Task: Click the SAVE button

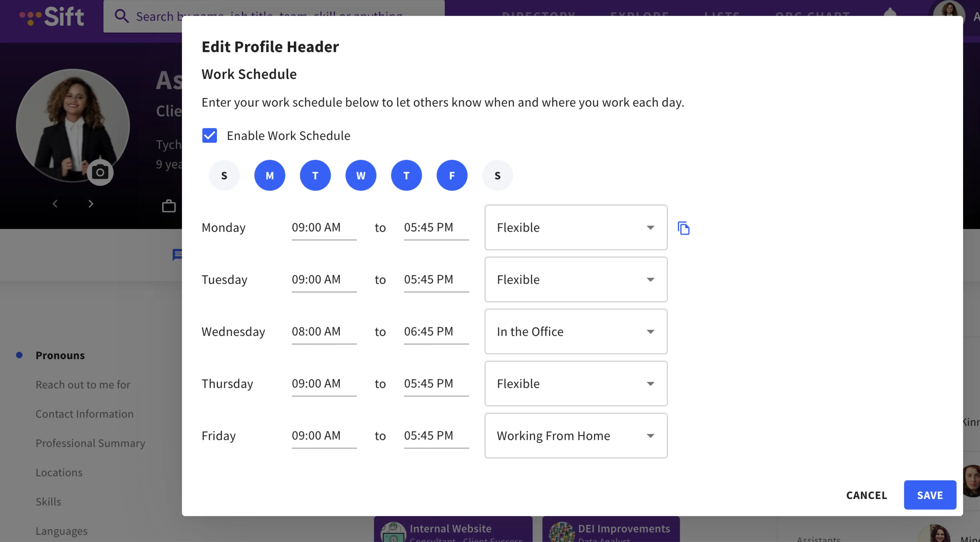Action: pos(929,495)
